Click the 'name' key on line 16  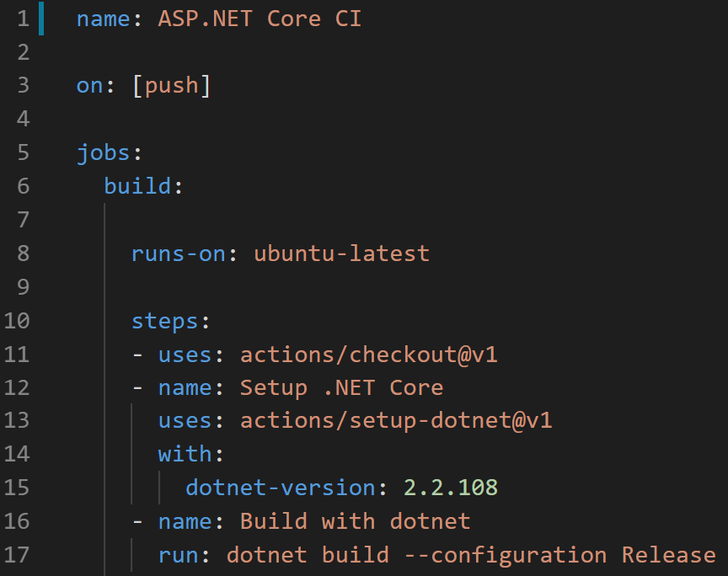185,522
